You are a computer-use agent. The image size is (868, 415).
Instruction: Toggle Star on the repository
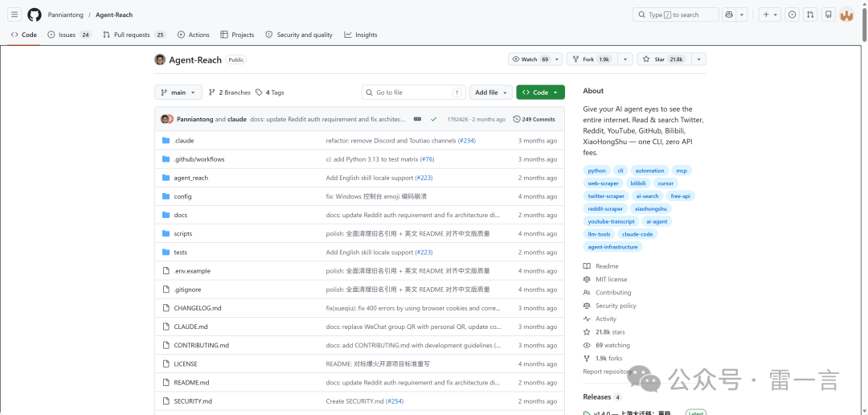[662, 60]
